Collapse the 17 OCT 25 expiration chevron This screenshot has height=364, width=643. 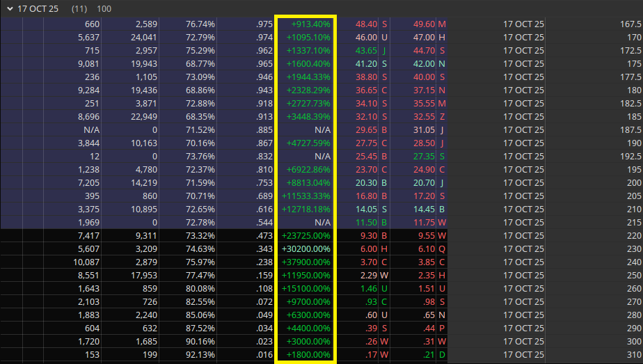point(9,9)
